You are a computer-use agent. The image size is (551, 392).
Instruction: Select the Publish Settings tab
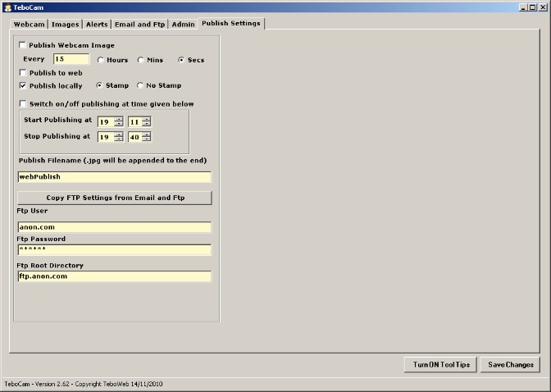(231, 23)
